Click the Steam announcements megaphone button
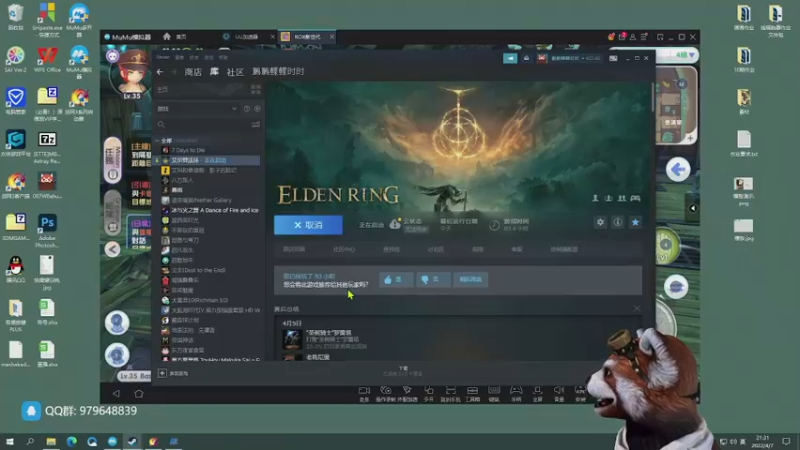 pos(510,58)
